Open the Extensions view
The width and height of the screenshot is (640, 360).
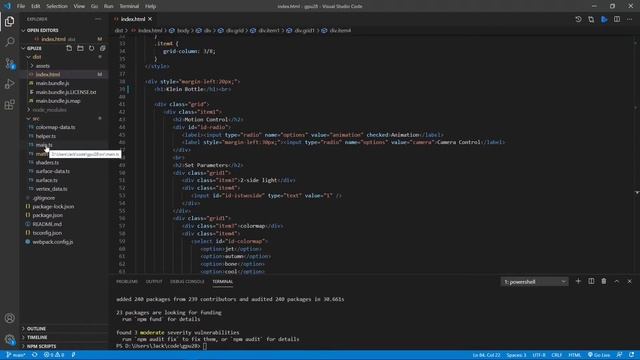tap(9, 105)
